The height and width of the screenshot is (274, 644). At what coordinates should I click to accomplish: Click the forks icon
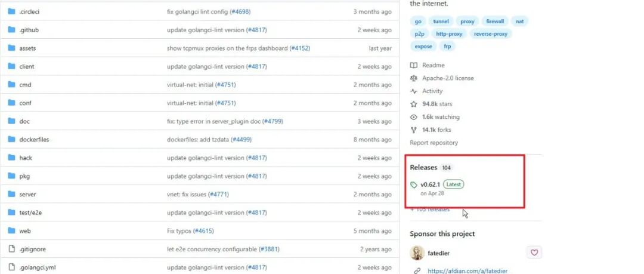pyautogui.click(x=414, y=130)
